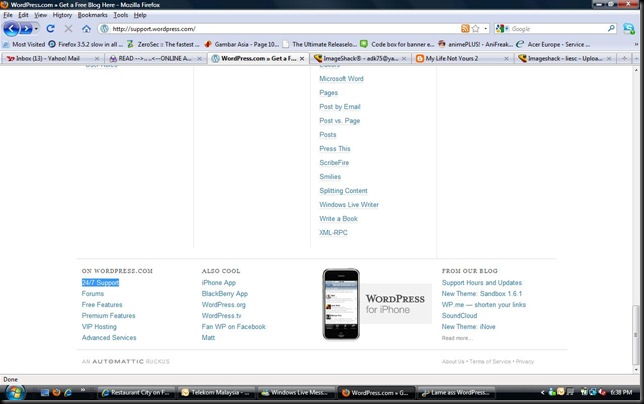Open a new tab with plus button
The width and height of the screenshot is (644, 404).
(x=624, y=59)
